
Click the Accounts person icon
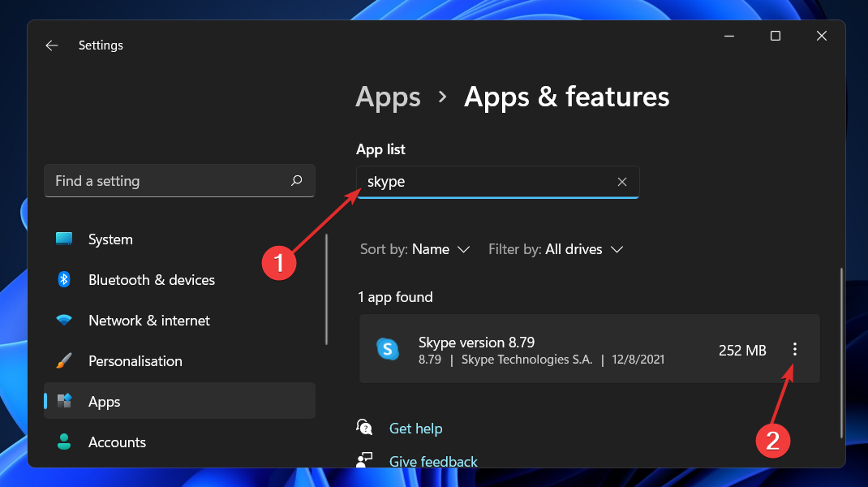click(x=64, y=442)
